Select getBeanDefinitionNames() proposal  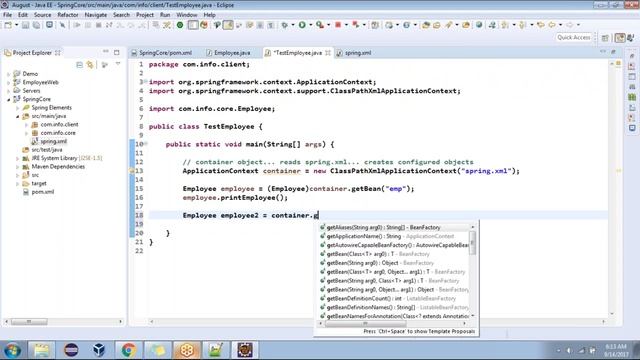coord(395,307)
